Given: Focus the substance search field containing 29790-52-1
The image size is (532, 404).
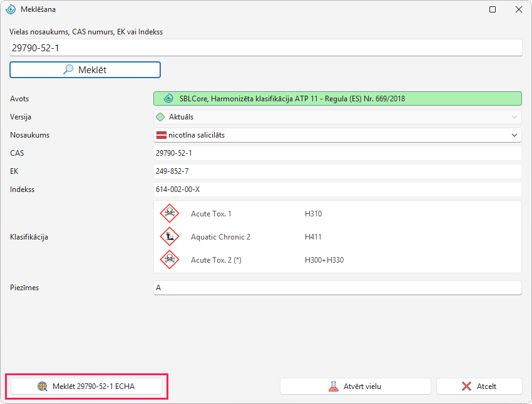Looking at the screenshot, I should pyautogui.click(x=265, y=48).
